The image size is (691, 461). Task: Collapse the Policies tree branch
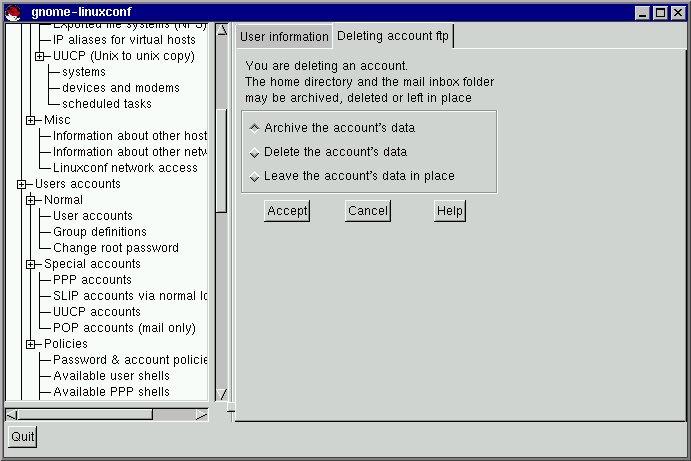pos(31,344)
